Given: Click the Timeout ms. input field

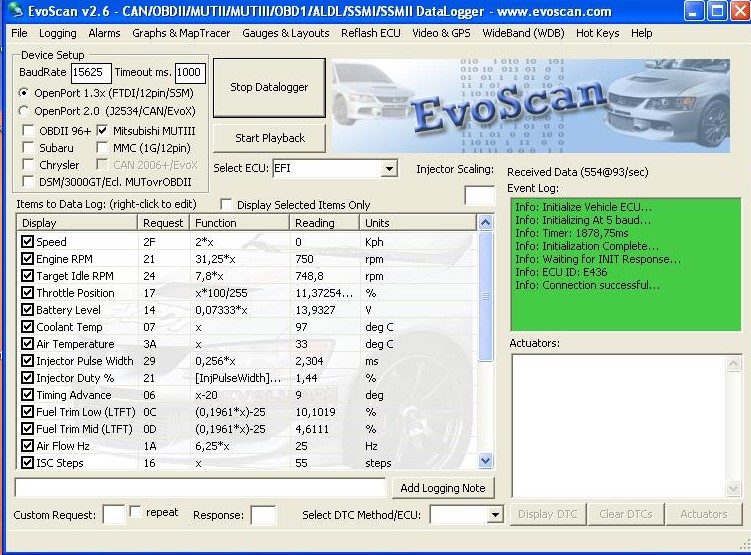Looking at the screenshot, I should 190,72.
